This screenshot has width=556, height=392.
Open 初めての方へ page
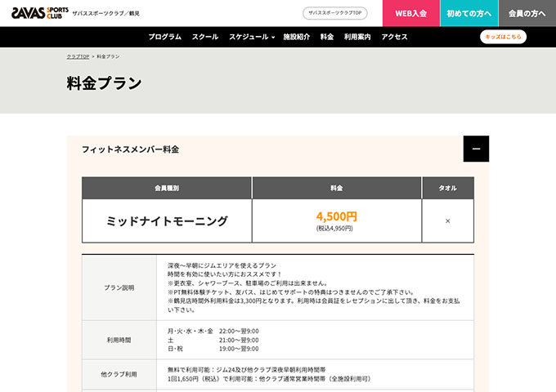tap(469, 13)
